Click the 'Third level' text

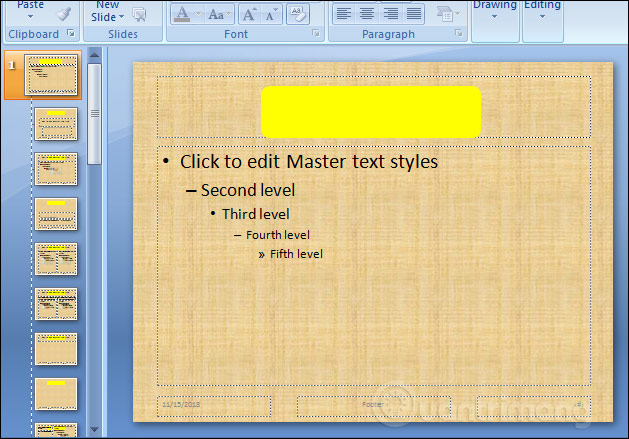[256, 214]
